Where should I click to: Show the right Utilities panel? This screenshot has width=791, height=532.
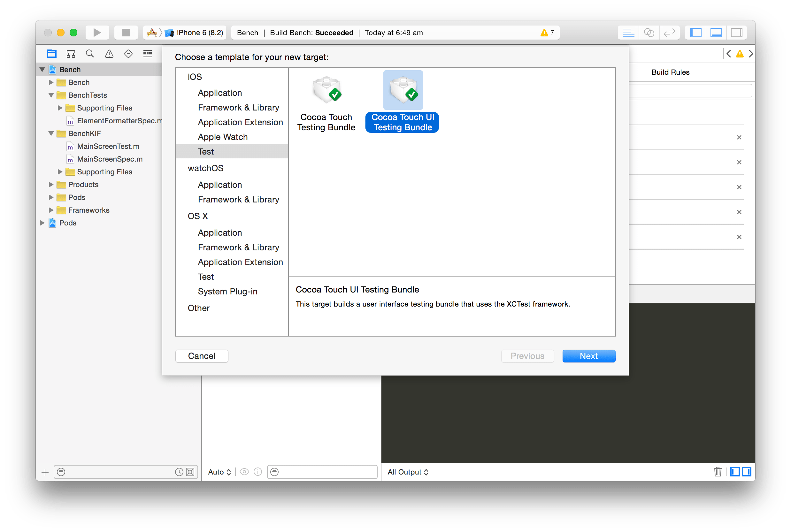click(737, 32)
